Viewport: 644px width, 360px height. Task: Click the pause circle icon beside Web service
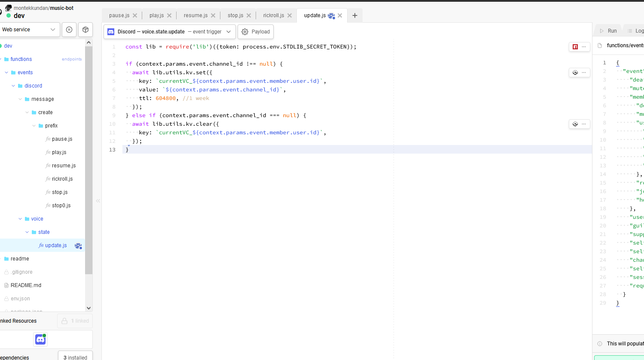(69, 30)
